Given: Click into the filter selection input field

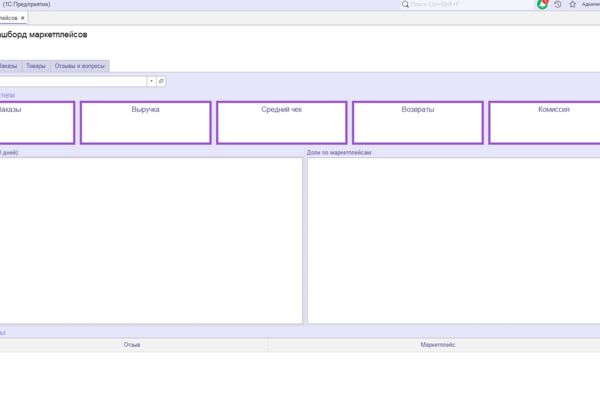Looking at the screenshot, I should point(73,81).
